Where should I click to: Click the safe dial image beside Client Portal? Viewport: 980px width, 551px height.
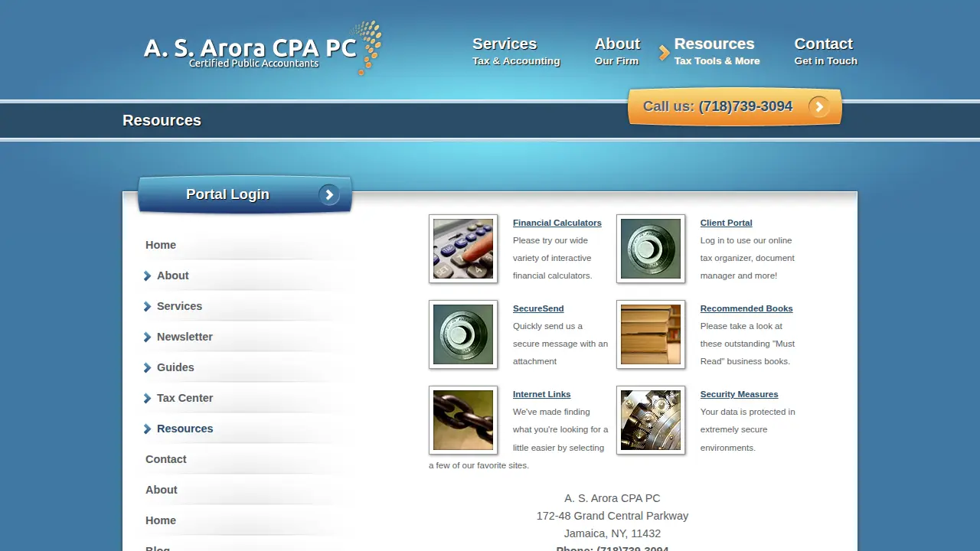(651, 249)
